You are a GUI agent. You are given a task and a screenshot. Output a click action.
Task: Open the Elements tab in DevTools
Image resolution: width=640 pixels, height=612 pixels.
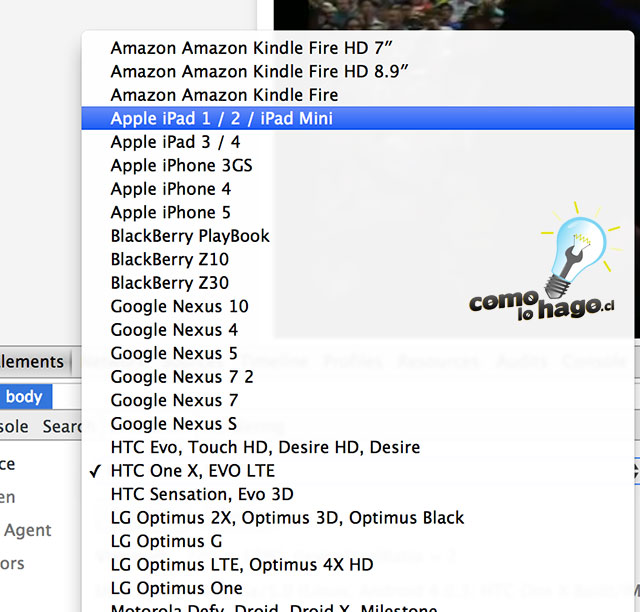click(32, 362)
